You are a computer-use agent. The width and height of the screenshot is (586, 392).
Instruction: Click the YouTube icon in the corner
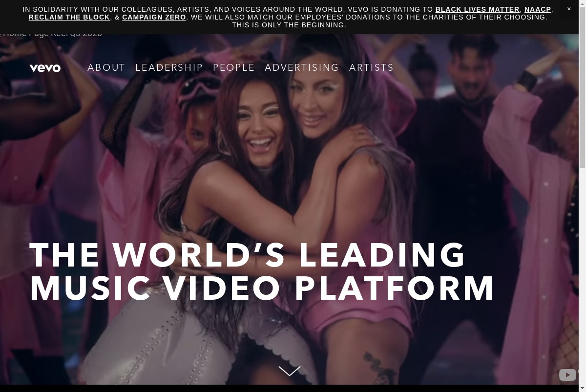pos(567,375)
